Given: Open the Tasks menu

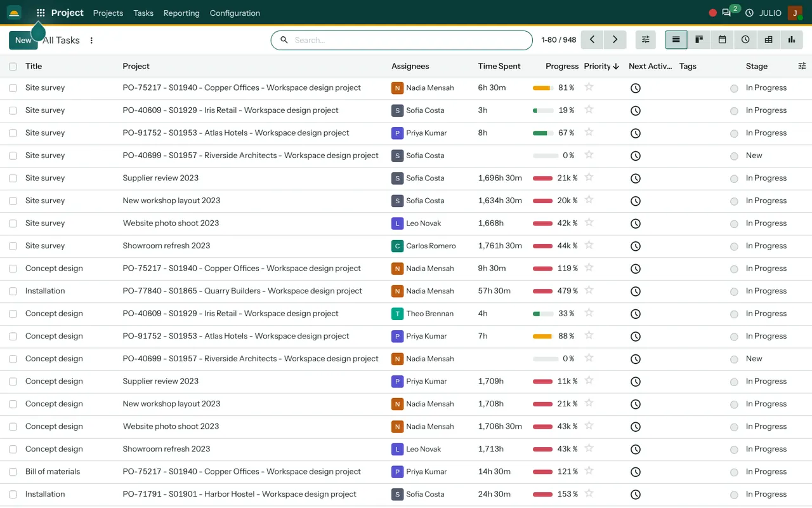Looking at the screenshot, I should coord(143,13).
